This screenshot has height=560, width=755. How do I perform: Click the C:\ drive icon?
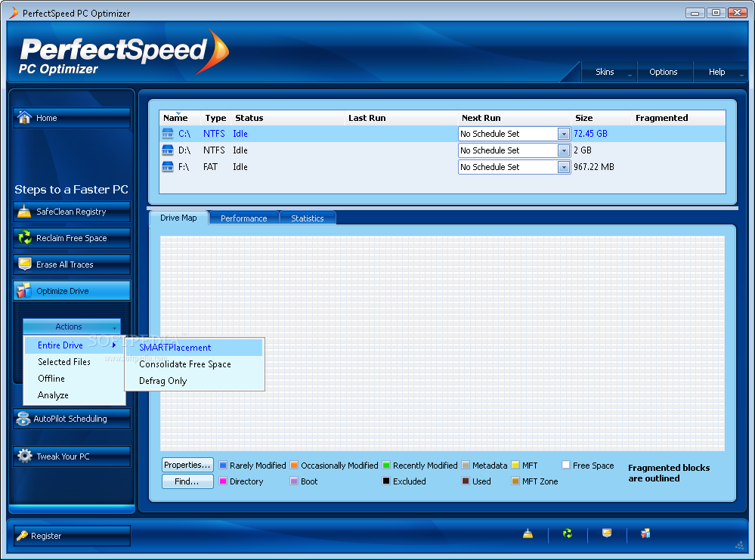pyautogui.click(x=168, y=133)
